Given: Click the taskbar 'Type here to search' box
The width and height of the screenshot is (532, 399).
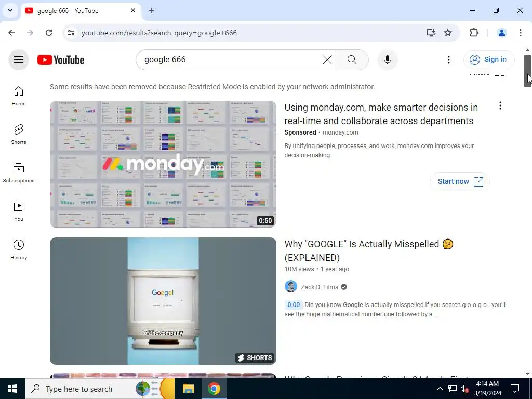Looking at the screenshot, I should click(x=100, y=389).
